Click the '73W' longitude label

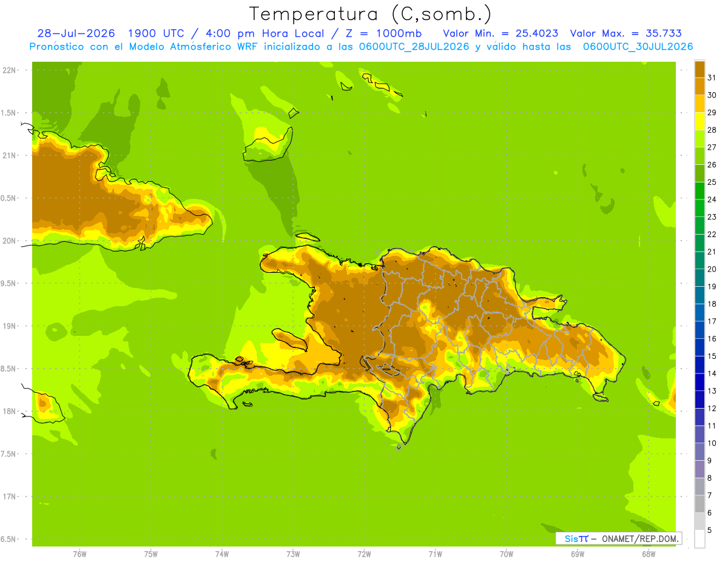pyautogui.click(x=293, y=554)
